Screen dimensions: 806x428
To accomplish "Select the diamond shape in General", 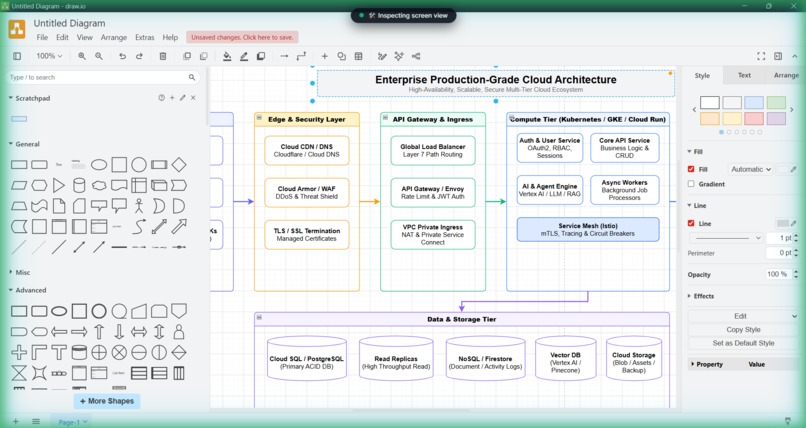I will tap(179, 164).
